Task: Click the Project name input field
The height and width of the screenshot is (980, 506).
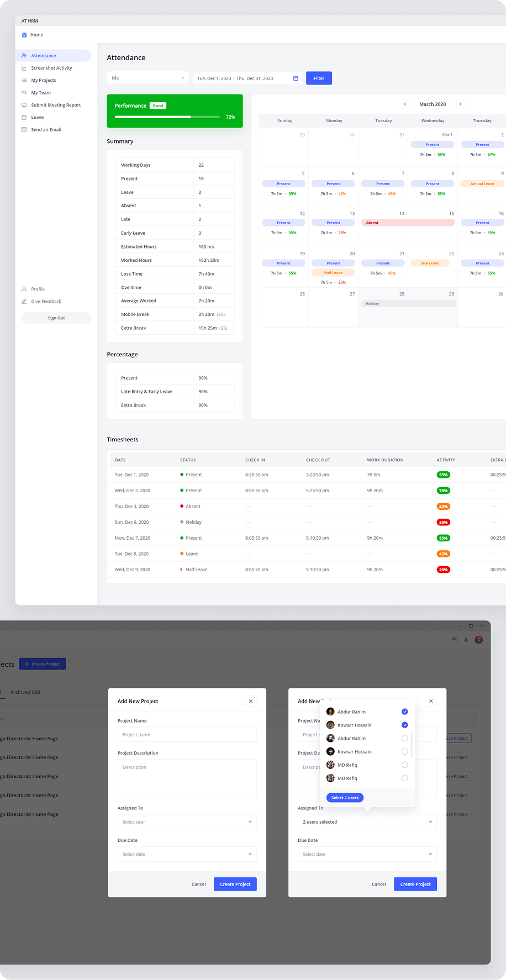Action: [187, 735]
